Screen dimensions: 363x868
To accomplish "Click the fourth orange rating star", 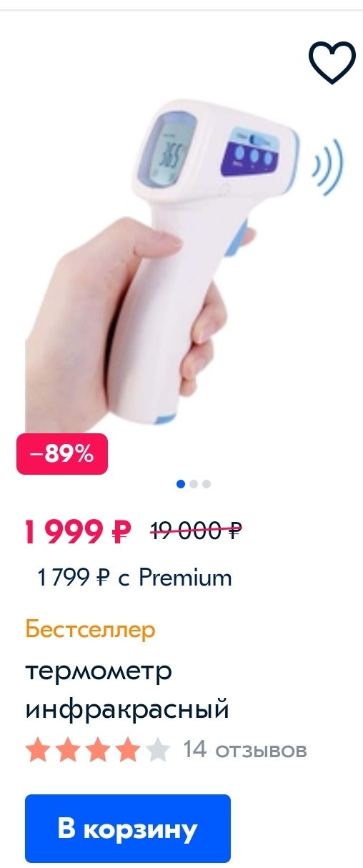I will point(127,750).
